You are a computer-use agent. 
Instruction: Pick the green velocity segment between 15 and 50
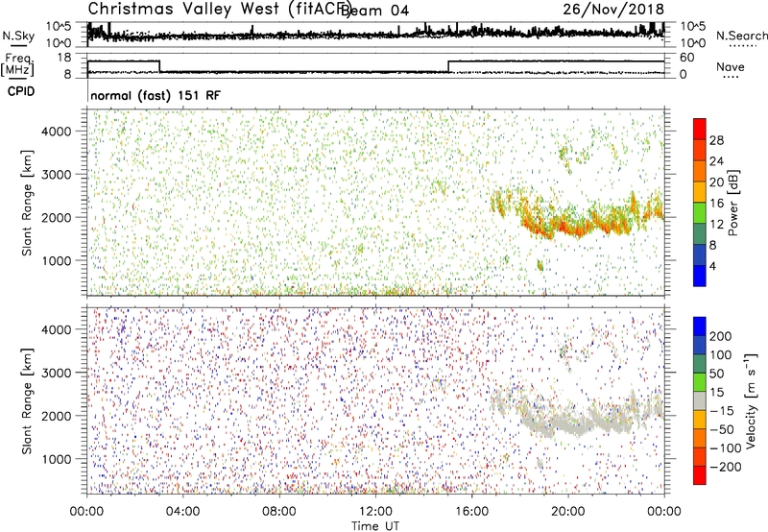click(700, 382)
